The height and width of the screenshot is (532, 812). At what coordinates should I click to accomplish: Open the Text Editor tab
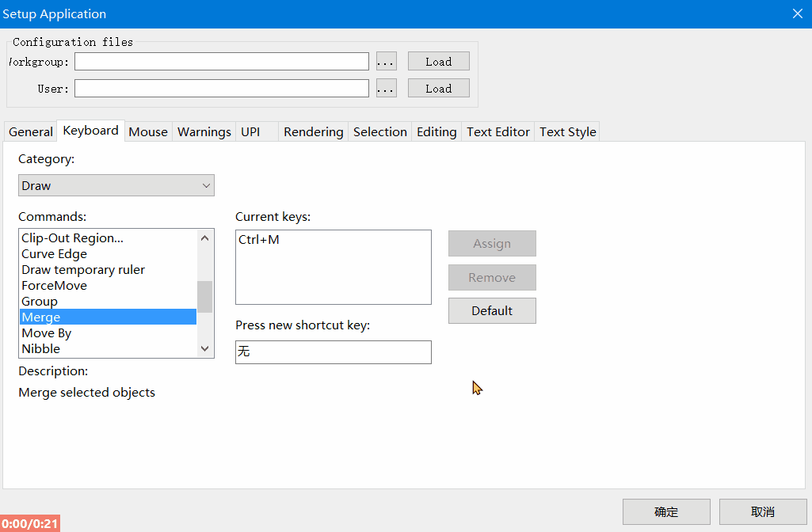[497, 132]
